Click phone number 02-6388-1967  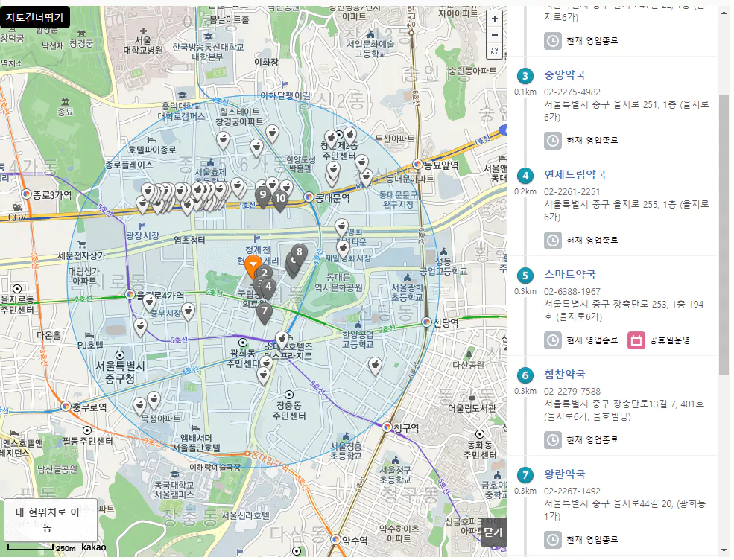point(572,291)
